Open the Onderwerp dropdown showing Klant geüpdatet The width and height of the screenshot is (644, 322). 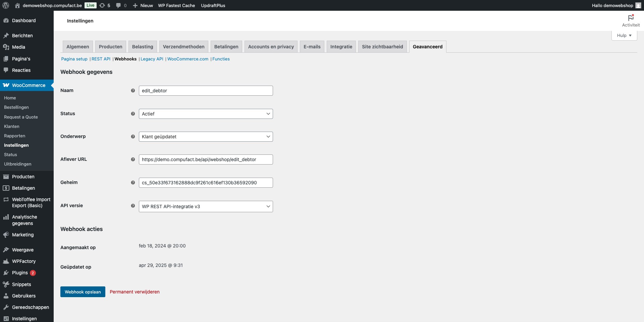[x=206, y=137]
